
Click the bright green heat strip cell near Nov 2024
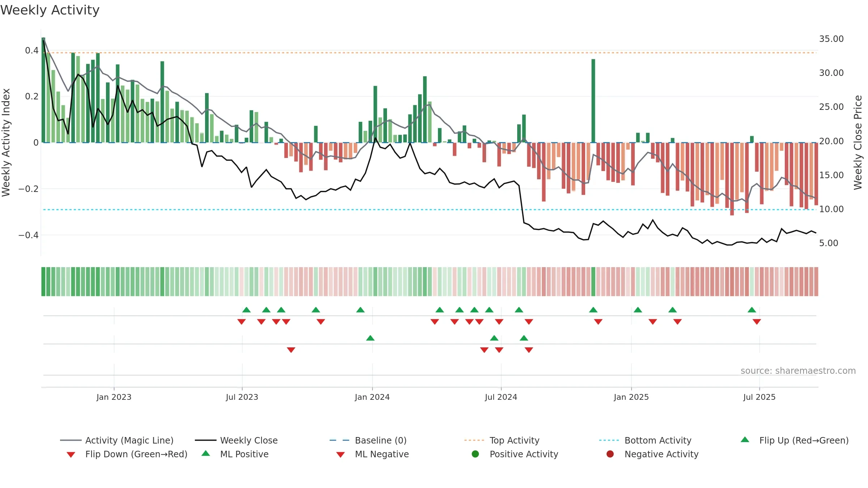593,282
